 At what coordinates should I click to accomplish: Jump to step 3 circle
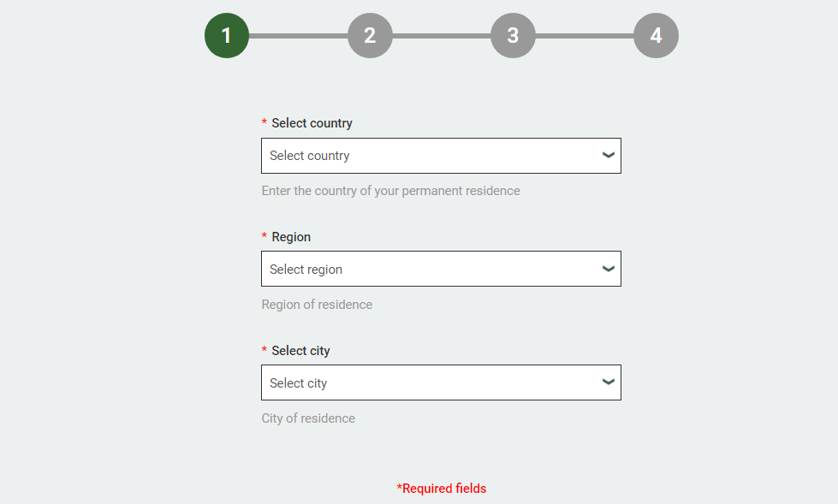[513, 36]
